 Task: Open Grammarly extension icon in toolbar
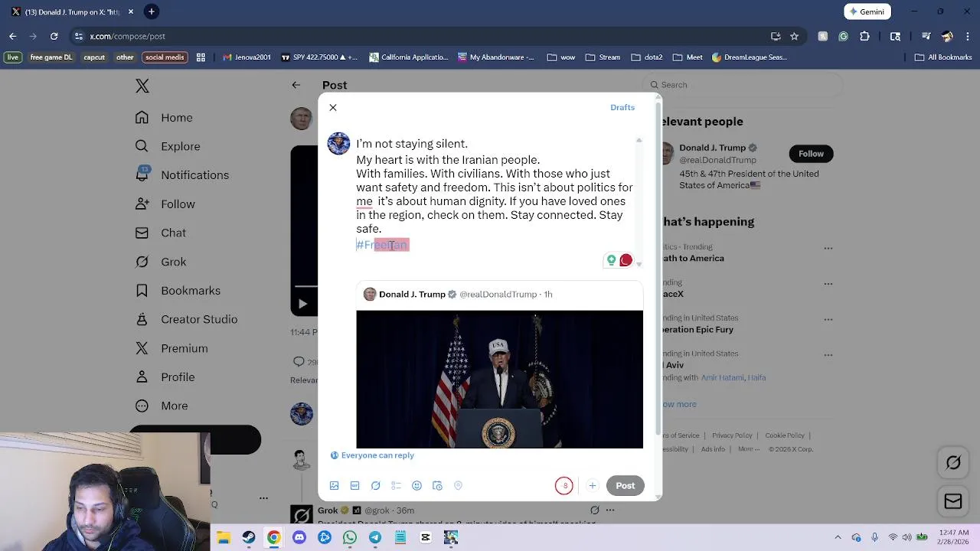click(843, 36)
